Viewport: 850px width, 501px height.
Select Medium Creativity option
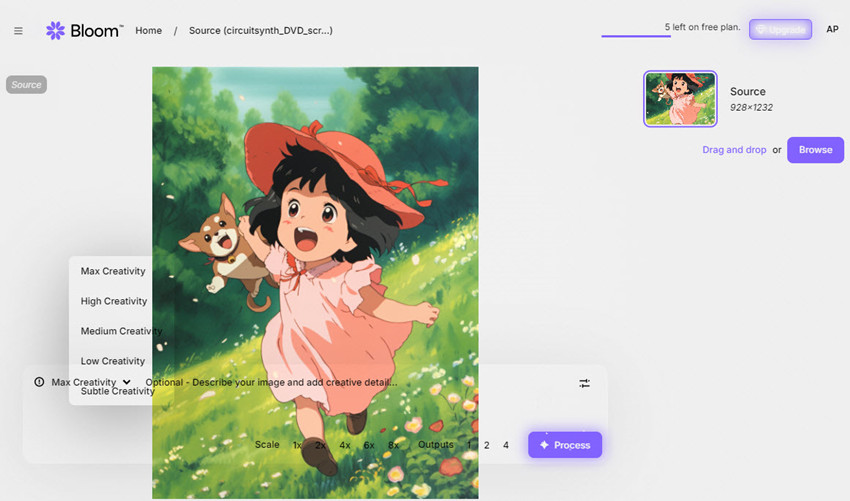pyautogui.click(x=120, y=331)
